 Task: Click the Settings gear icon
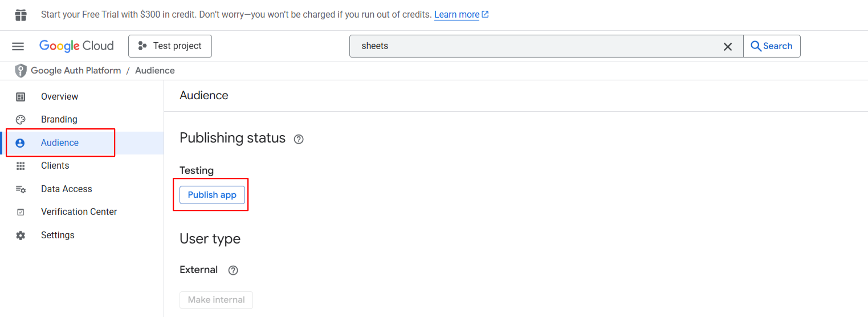(21, 235)
